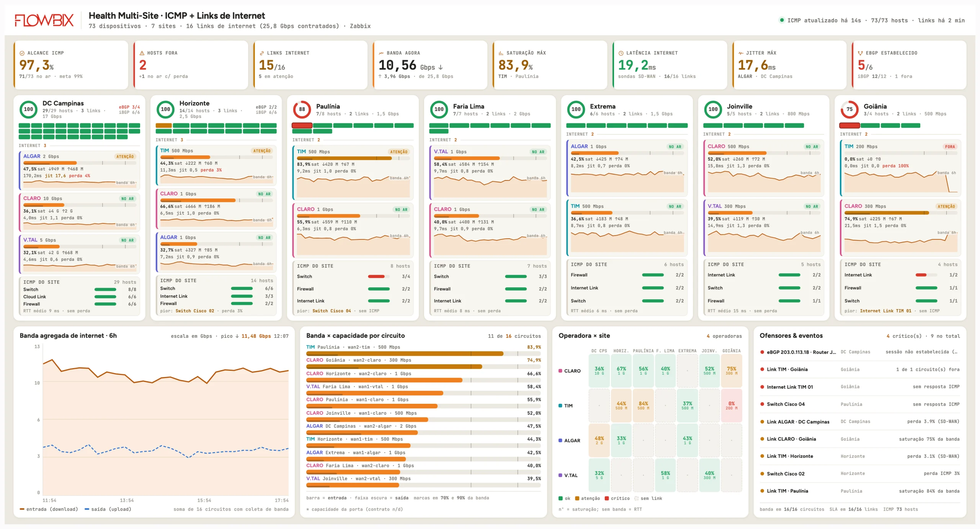Click the Banda Agora trend-line icon
Viewport: 980px width, 529px height.
click(x=381, y=53)
